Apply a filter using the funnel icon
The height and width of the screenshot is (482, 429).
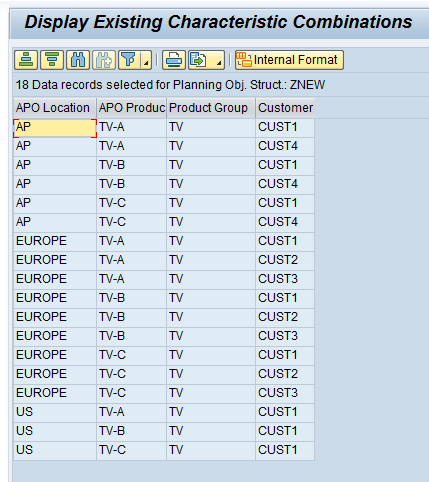pos(129,60)
